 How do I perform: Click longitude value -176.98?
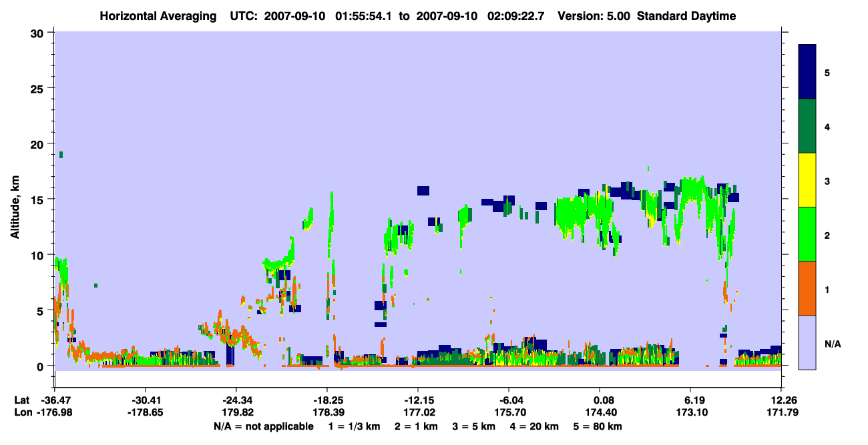coord(54,413)
